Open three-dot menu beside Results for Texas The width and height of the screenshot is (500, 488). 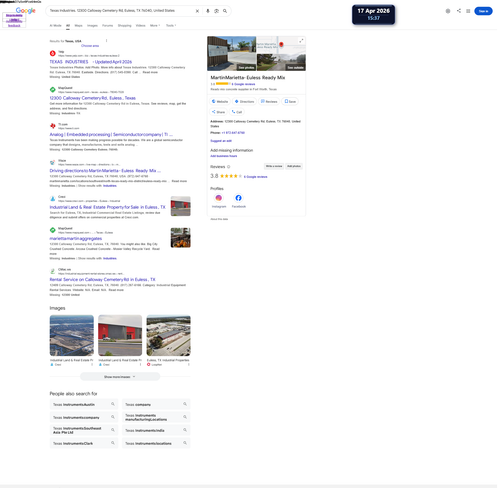(x=107, y=41)
